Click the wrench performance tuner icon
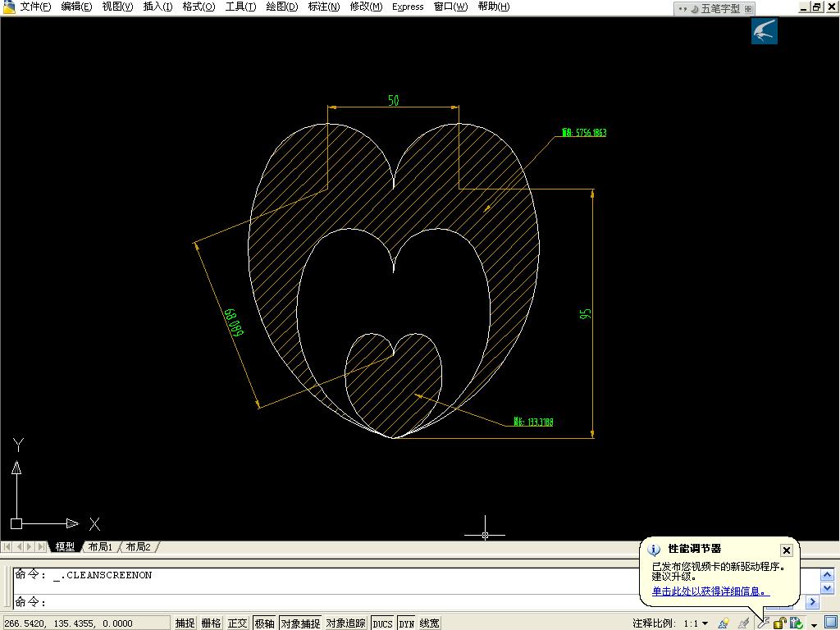 tap(763, 623)
